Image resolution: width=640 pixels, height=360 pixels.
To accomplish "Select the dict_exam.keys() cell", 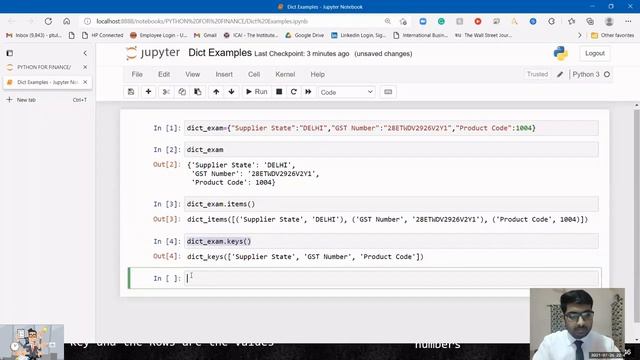I will 391,241.
